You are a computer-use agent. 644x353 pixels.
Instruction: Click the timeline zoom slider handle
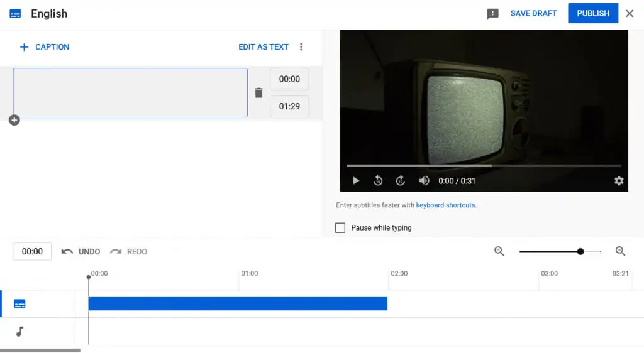pyautogui.click(x=580, y=251)
